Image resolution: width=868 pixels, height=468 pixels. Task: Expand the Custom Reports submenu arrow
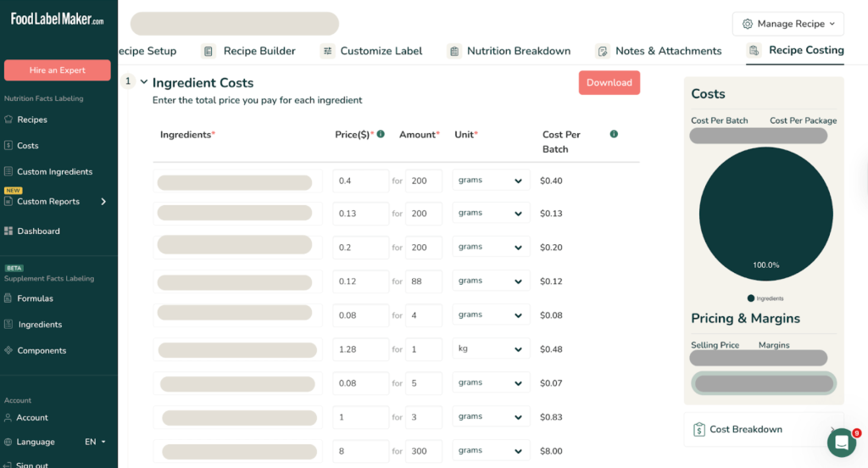coord(103,202)
